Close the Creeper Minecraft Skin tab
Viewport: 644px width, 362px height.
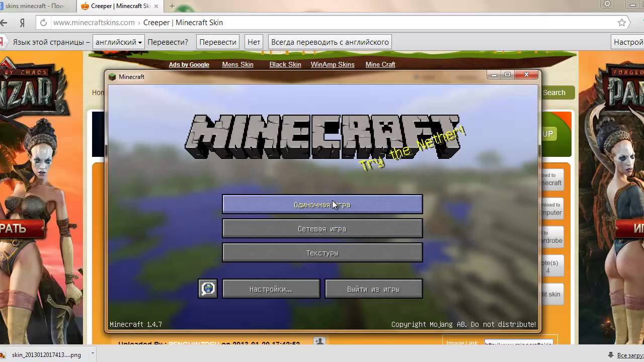pos(156,6)
